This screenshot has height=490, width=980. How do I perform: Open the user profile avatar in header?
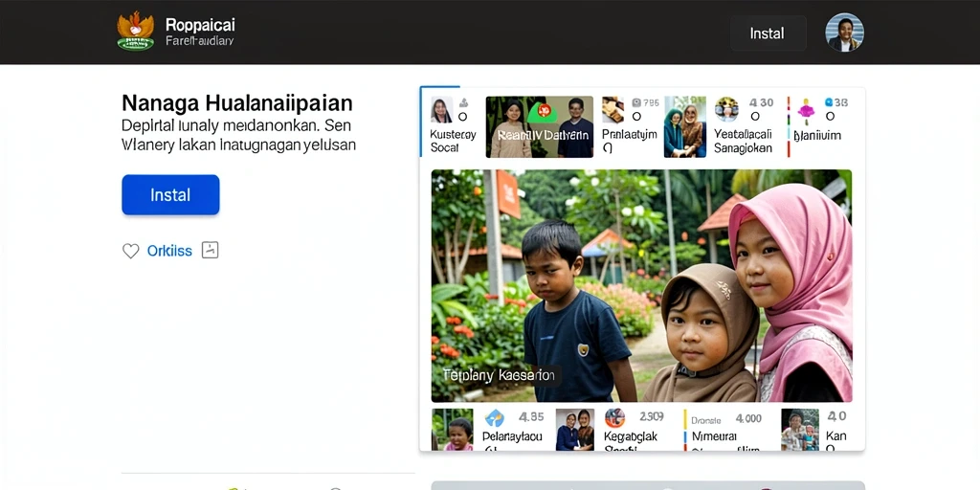pyautogui.click(x=844, y=32)
